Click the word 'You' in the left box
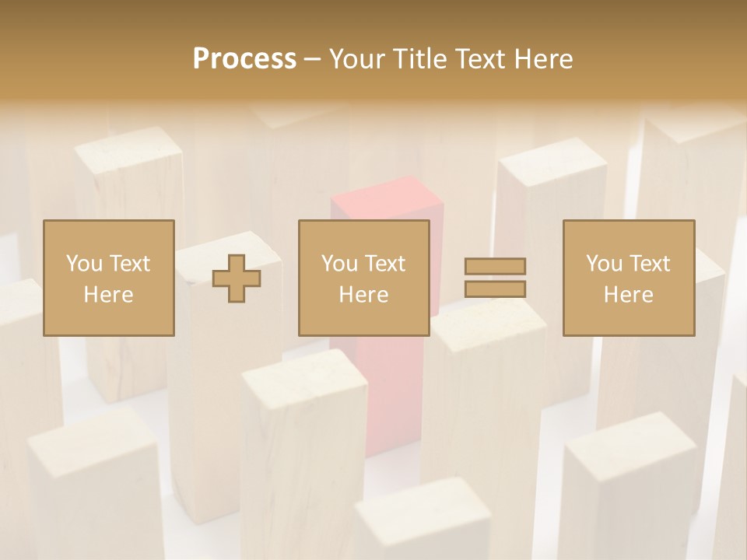Screen dimensions: 747x560 click(84, 263)
